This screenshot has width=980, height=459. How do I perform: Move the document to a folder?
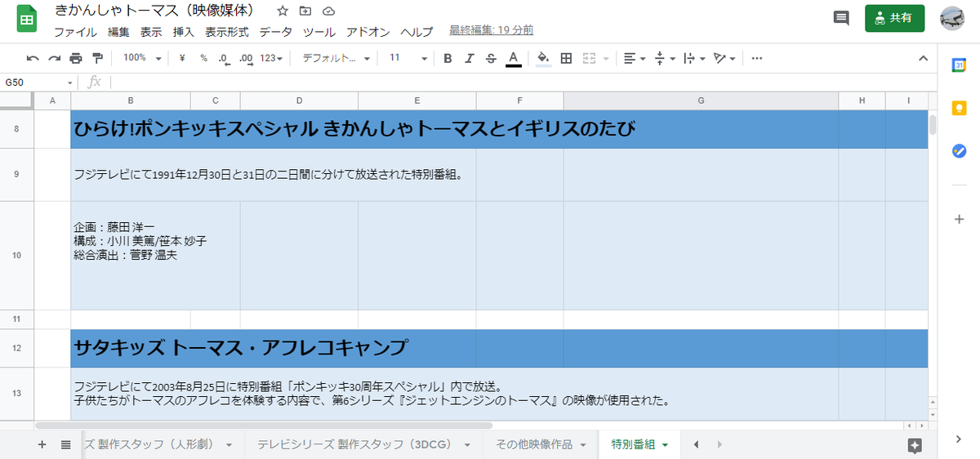click(305, 11)
